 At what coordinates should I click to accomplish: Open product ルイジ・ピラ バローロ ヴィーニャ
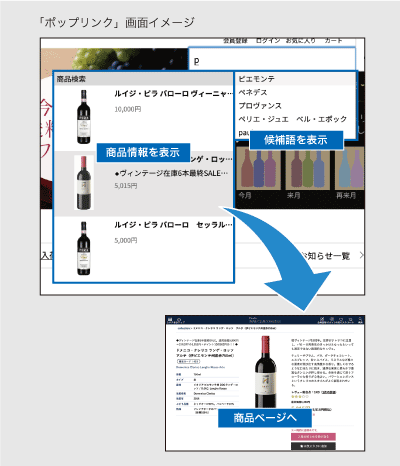click(173, 94)
